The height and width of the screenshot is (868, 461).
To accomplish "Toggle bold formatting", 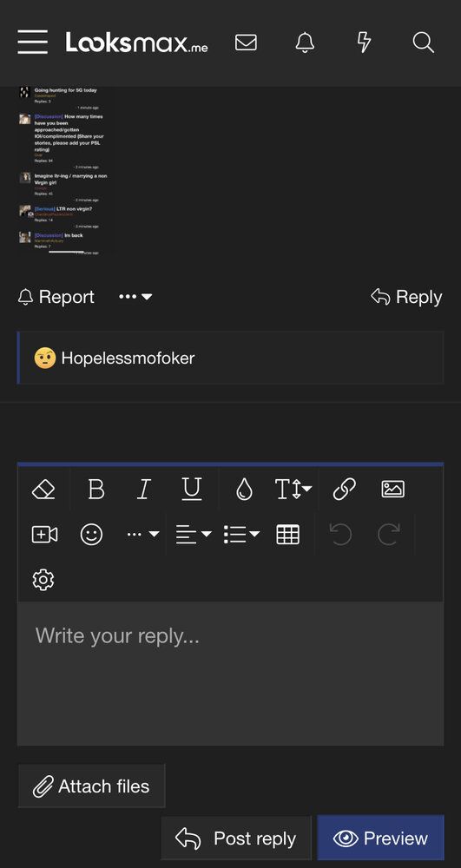I will 96,490.
